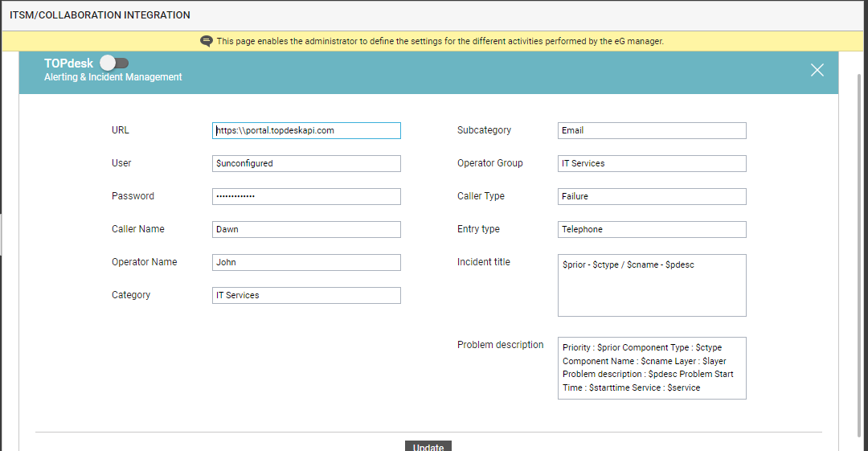The image size is (868, 451).
Task: Click the Subcategory label
Action: coord(484,130)
